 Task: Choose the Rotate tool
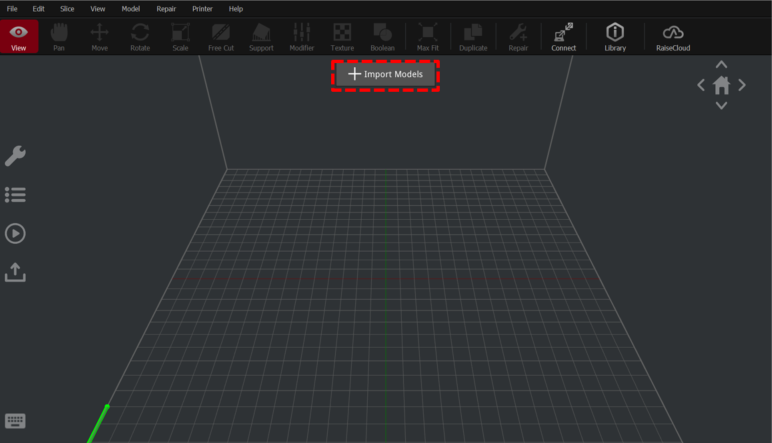click(140, 36)
